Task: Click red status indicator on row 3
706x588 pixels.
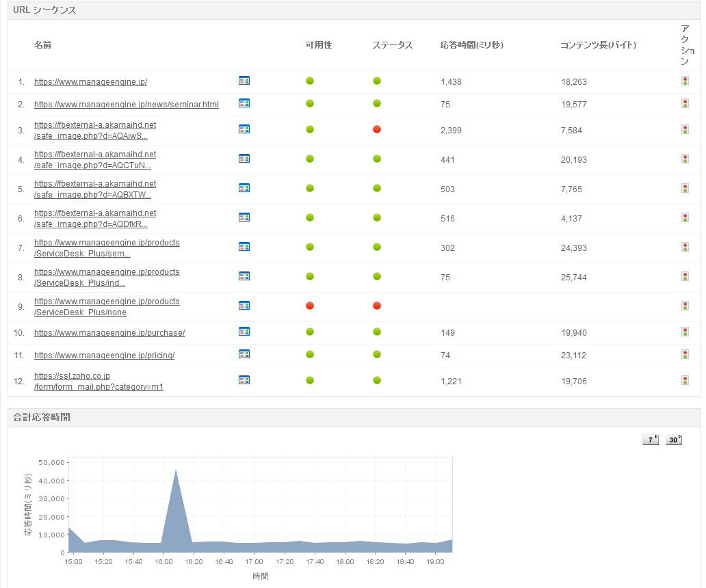Action: tap(377, 130)
